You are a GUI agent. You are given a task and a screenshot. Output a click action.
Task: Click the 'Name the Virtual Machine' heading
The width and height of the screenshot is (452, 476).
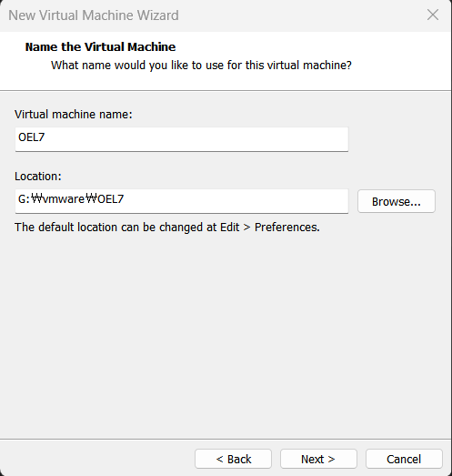click(100, 46)
